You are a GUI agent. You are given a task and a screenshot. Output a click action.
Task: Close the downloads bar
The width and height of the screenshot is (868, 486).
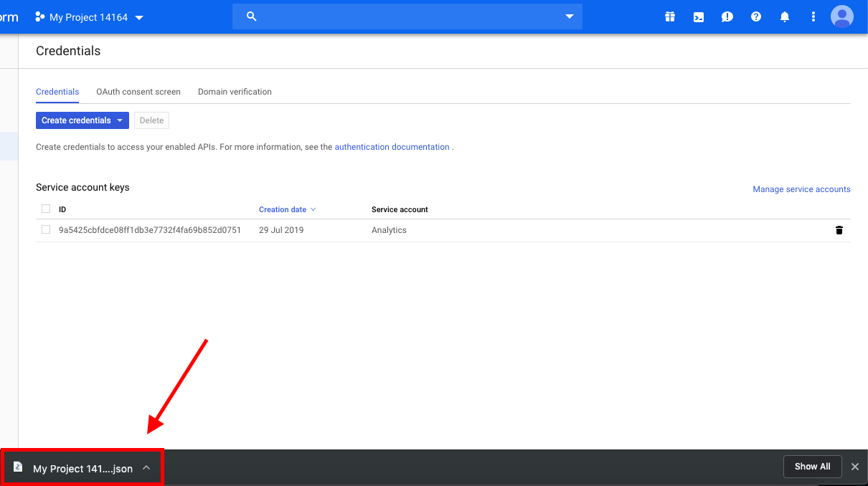click(855, 467)
